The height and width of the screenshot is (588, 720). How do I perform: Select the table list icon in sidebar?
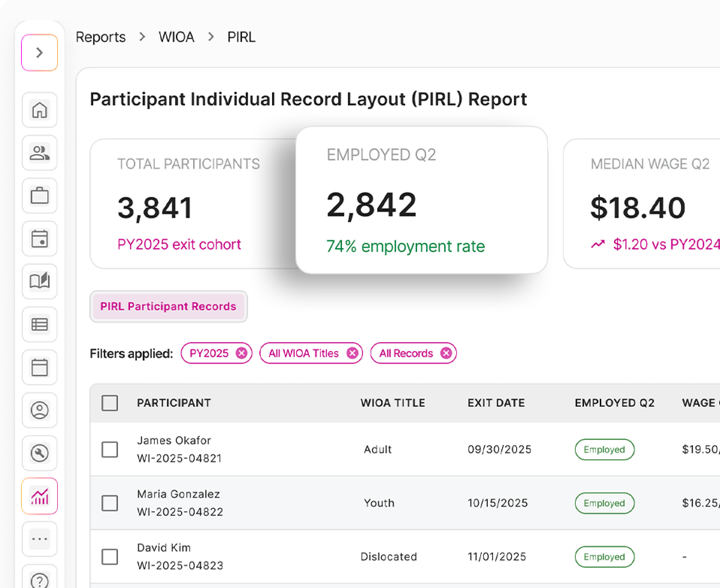39,324
